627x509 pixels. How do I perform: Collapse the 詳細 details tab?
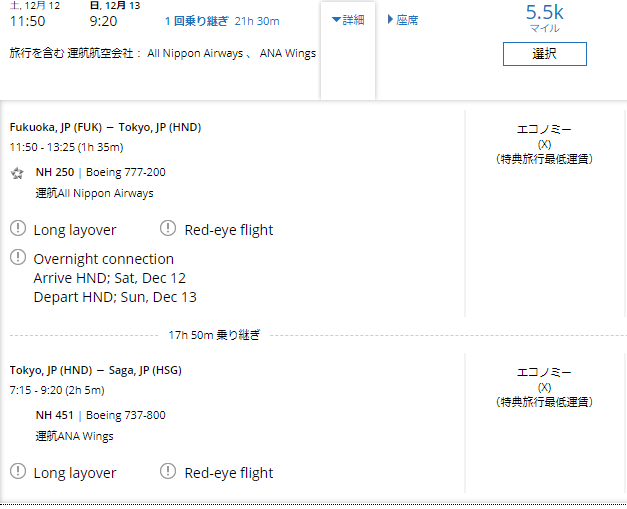click(348, 20)
